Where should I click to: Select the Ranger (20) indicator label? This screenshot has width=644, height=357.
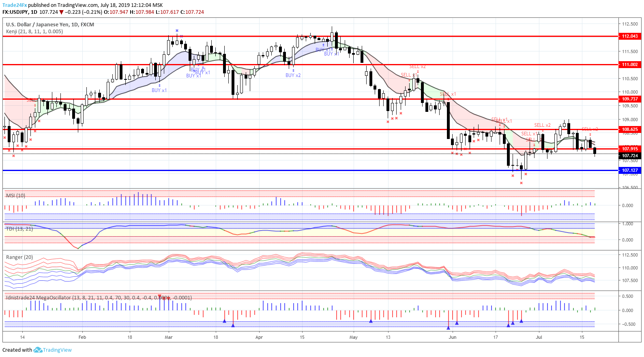point(19,257)
